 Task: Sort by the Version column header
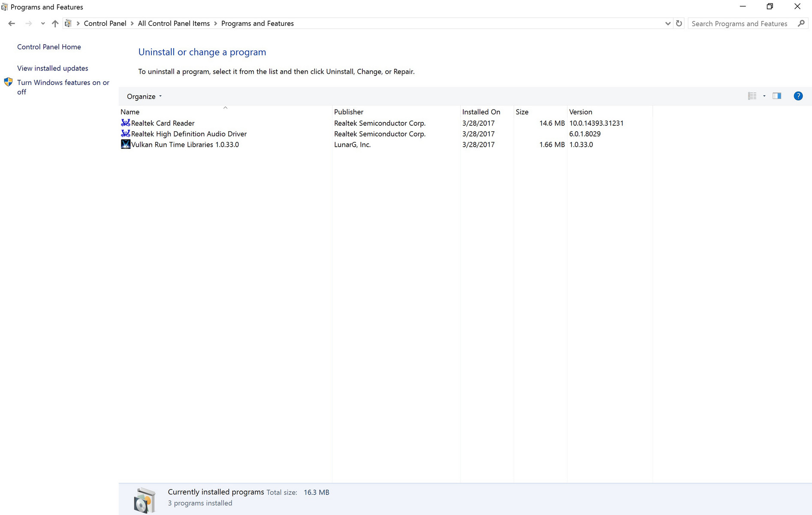(610, 112)
